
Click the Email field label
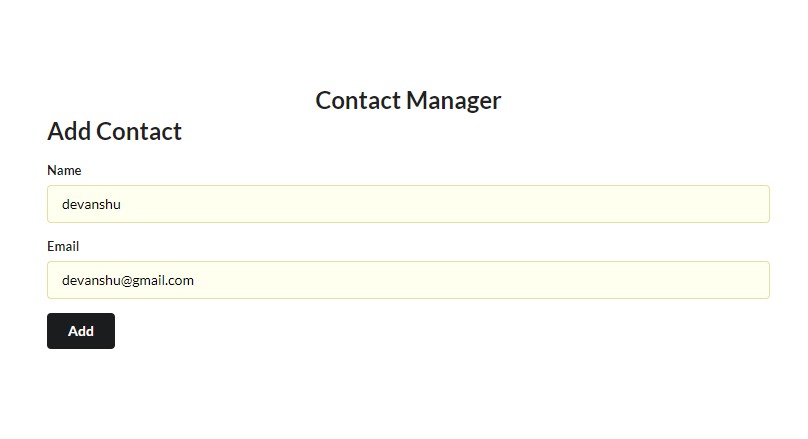[x=63, y=246]
